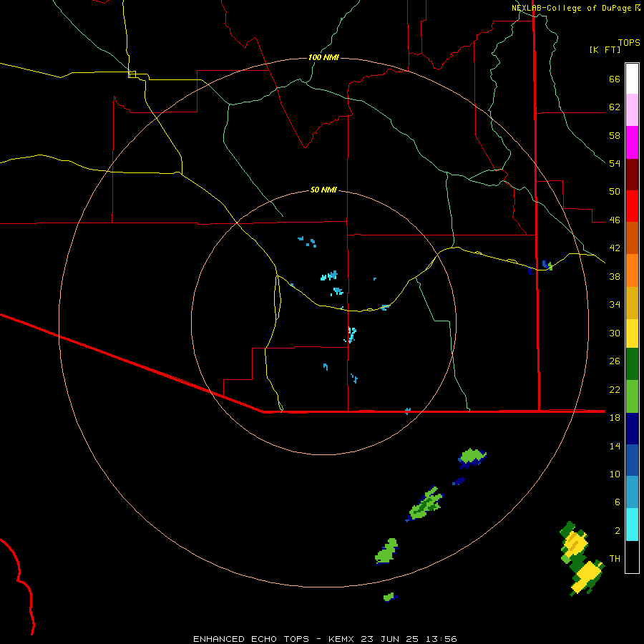Image resolution: width=644 pixels, height=644 pixels.
Task: Click the 22 value on the legend
Action: [x=615, y=389]
